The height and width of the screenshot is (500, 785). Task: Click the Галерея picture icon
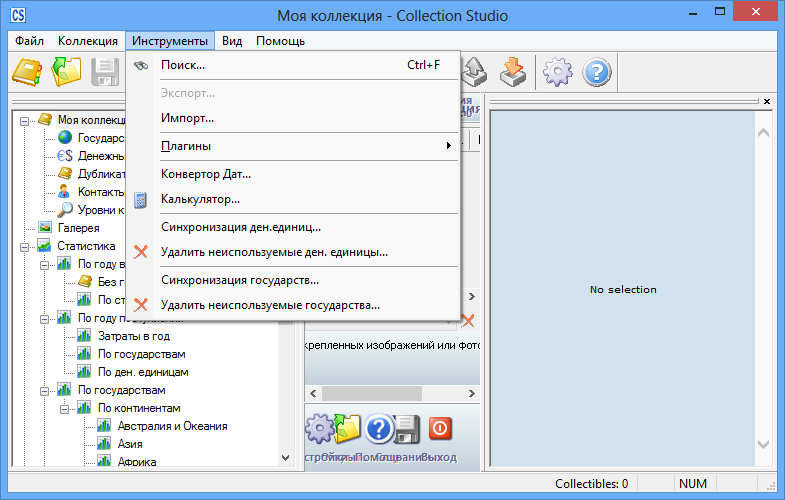point(45,227)
